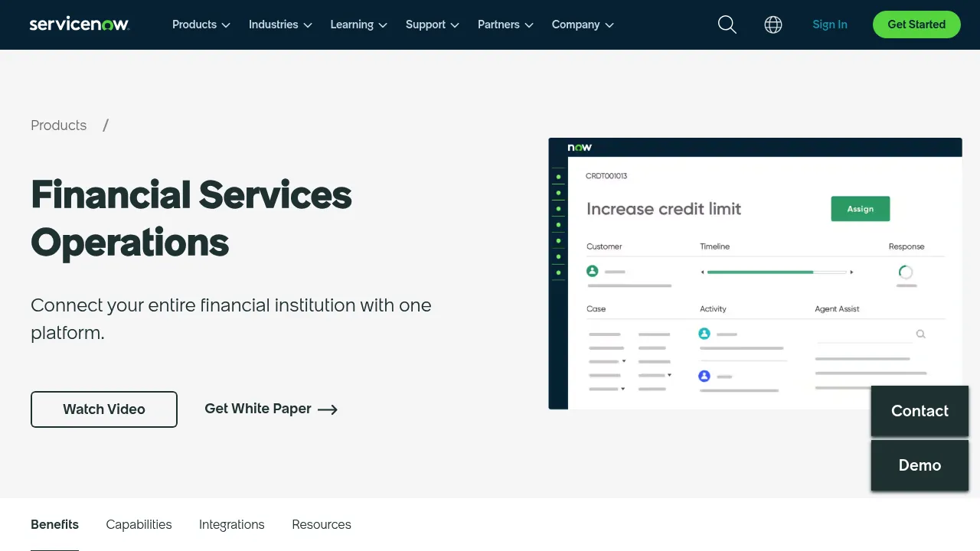Click the arrow beside Get White Paper
Image resolution: width=980 pixels, height=551 pixels.
coord(328,409)
